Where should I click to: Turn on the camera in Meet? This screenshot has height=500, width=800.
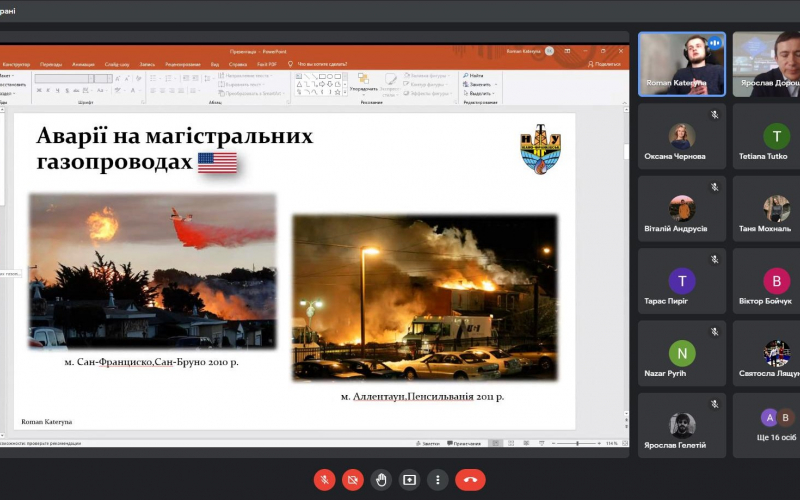[x=353, y=480]
